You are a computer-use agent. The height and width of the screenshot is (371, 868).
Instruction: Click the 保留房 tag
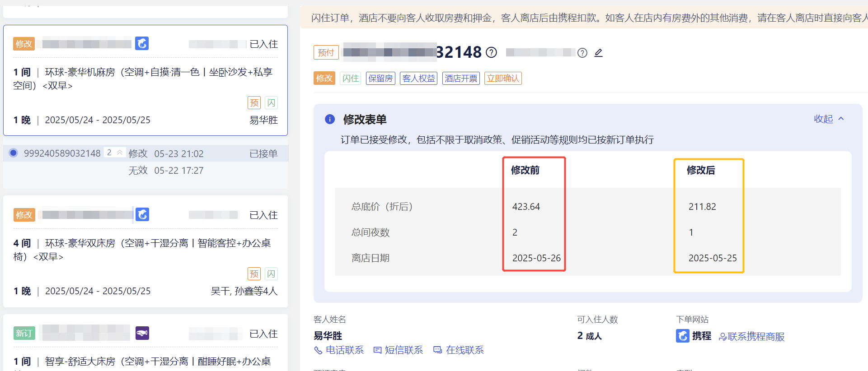(380, 78)
